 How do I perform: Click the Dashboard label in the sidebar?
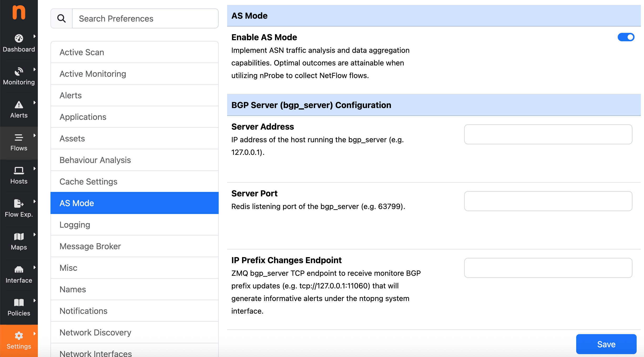19,49
